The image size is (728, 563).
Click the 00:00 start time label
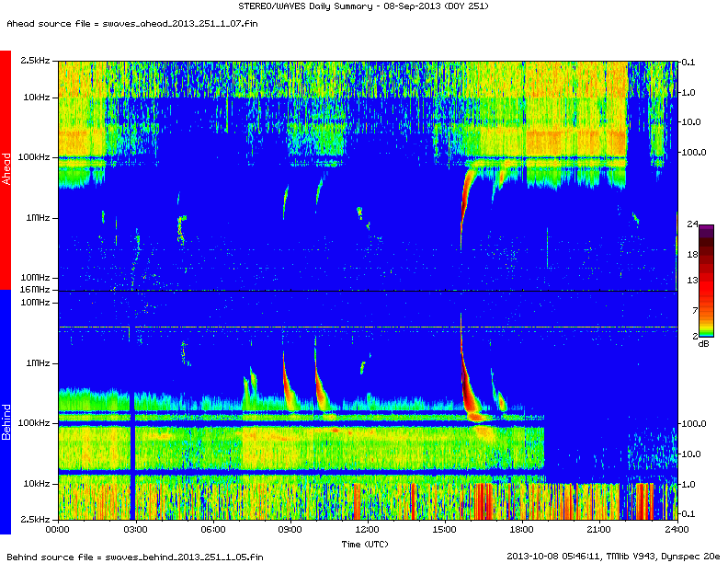[58, 530]
